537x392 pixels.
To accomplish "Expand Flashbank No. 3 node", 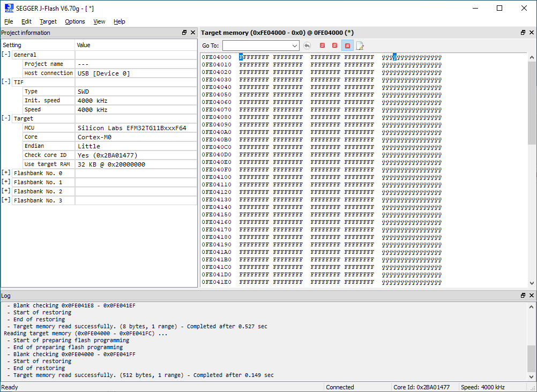I will pyautogui.click(x=6, y=200).
